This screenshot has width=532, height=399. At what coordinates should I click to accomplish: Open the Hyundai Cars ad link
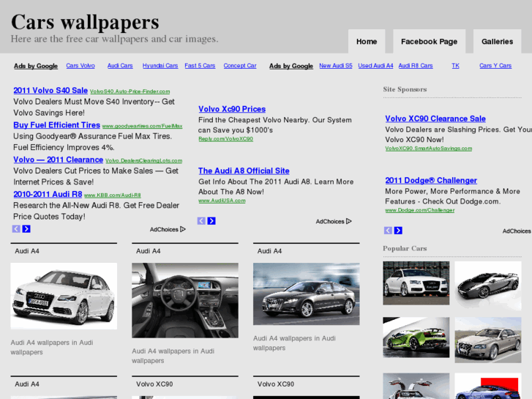(160, 66)
